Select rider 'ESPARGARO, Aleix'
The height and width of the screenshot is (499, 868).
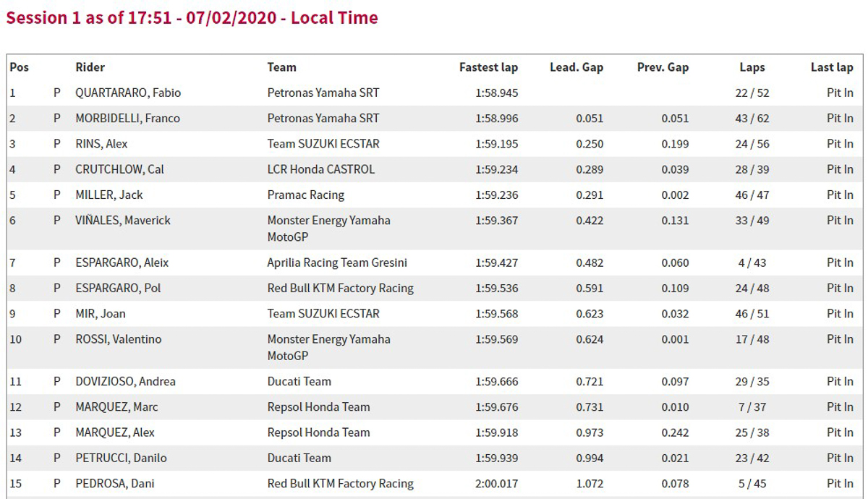[x=122, y=263]
